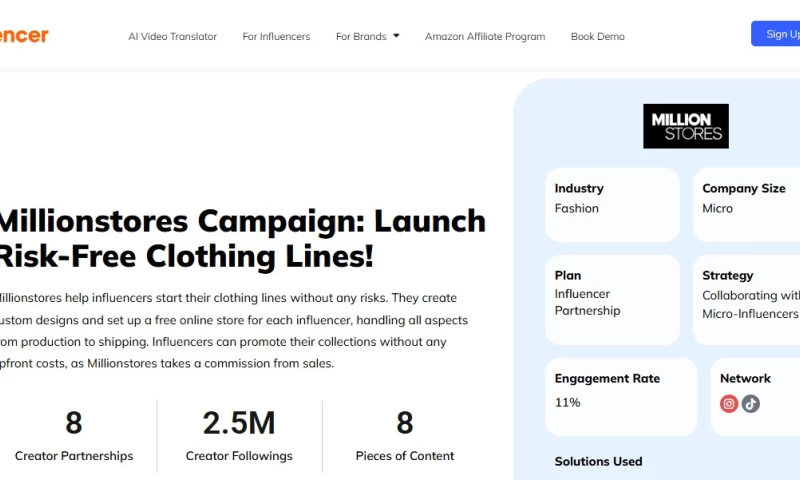Select the Company Size Micro card
Image resolution: width=800 pixels, height=480 pixels.
tap(748, 204)
